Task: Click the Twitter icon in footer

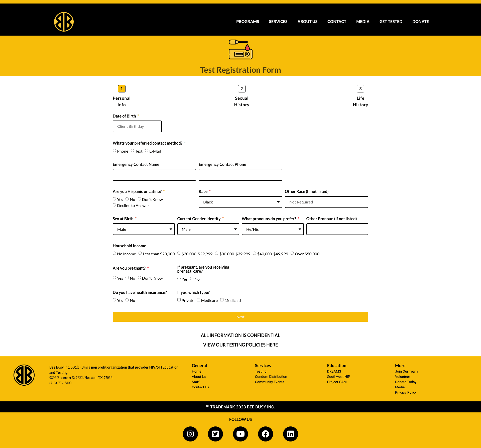Action: [215, 434]
